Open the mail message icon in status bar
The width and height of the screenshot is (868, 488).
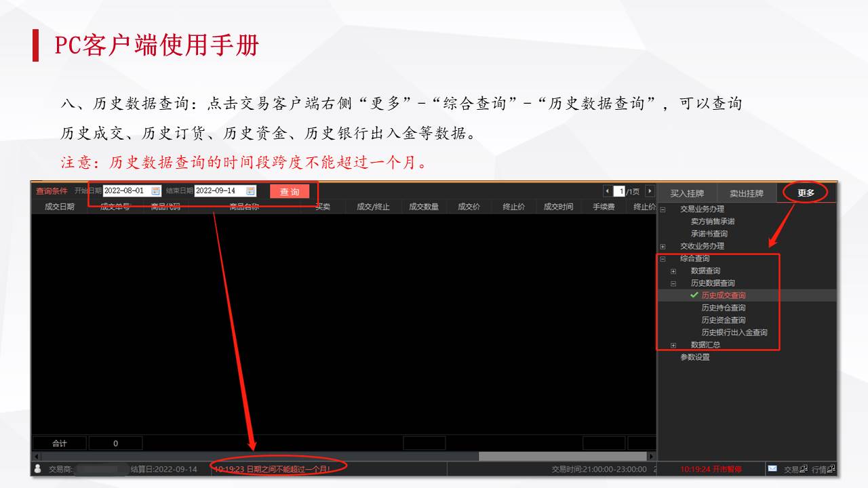772,468
